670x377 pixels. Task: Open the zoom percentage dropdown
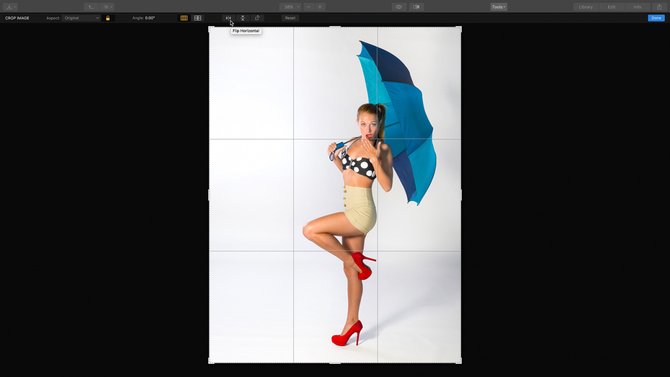click(x=291, y=7)
